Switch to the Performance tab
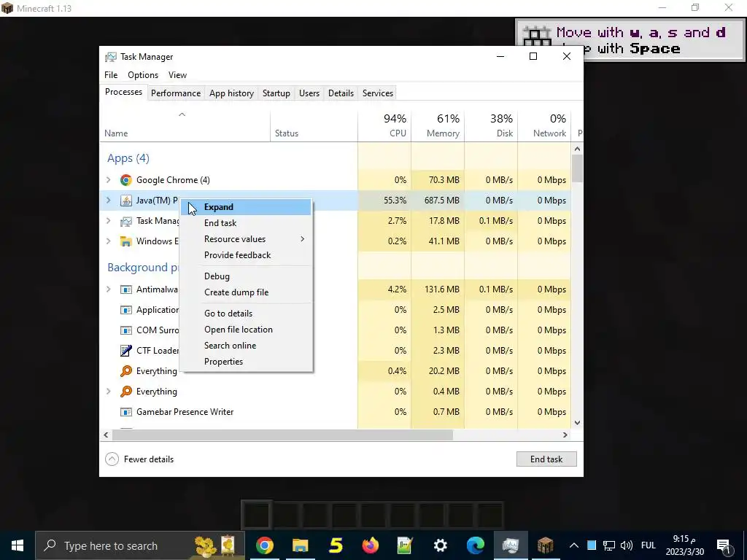747x560 pixels. (176, 93)
